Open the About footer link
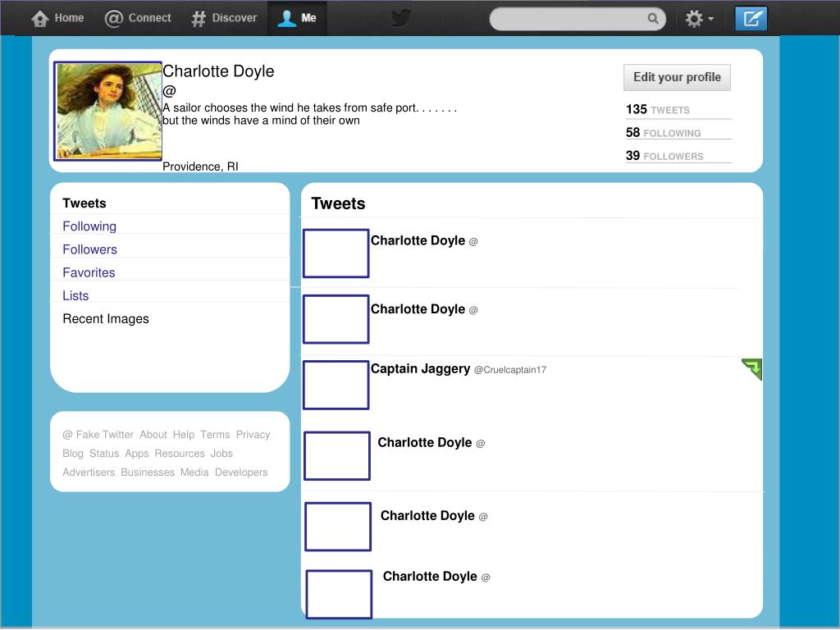840x630 pixels. (x=153, y=435)
